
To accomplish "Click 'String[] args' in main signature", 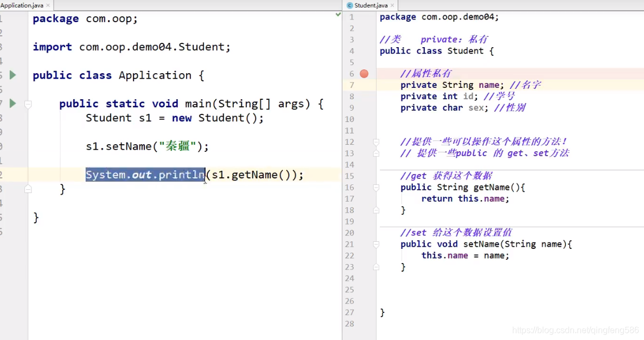I will pos(264,104).
